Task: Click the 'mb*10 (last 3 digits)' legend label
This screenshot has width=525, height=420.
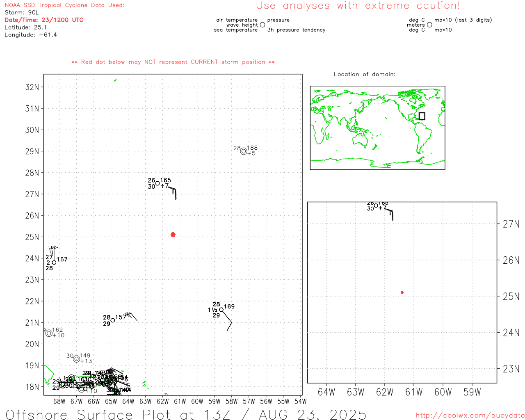Action: [x=463, y=20]
